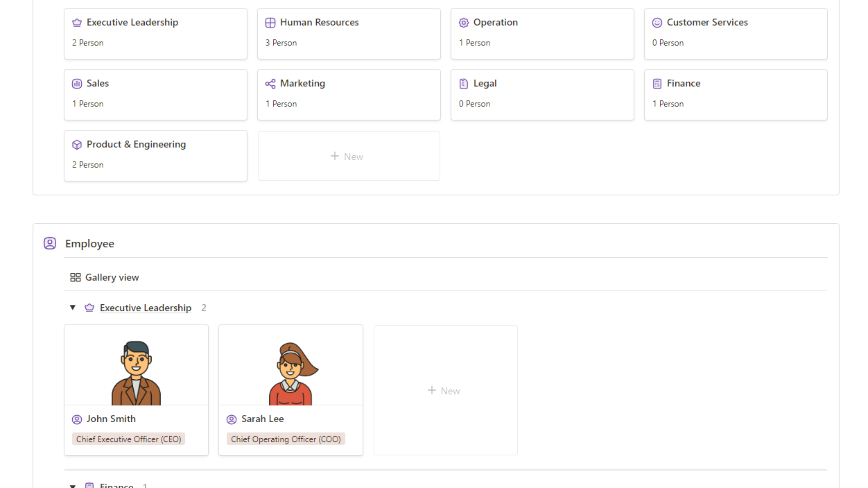Image resolution: width=868 pixels, height=488 pixels.
Task: Click the Operation gear icon
Action: pos(463,23)
